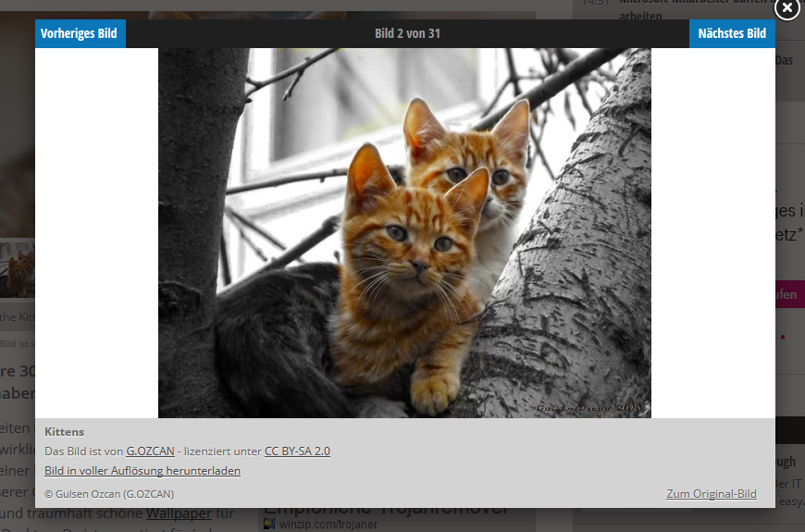Close the image lightbox with the X icon

(x=786, y=8)
